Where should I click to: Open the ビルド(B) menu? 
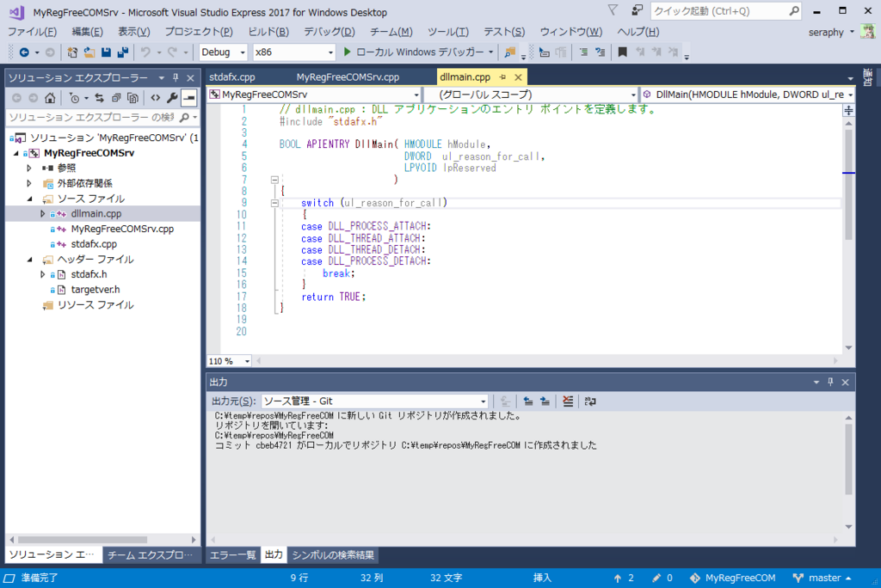[x=268, y=32]
